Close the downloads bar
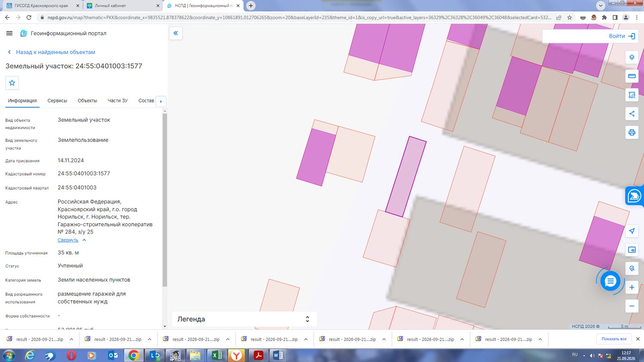 638,339
